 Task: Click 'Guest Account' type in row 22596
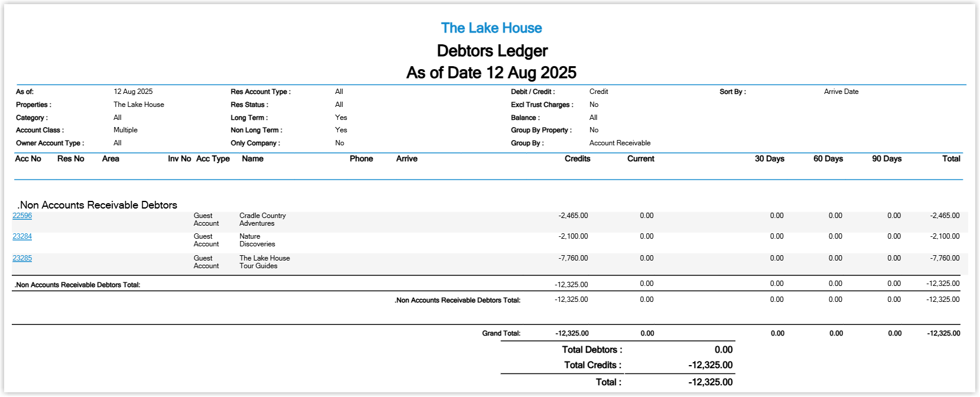click(x=206, y=220)
